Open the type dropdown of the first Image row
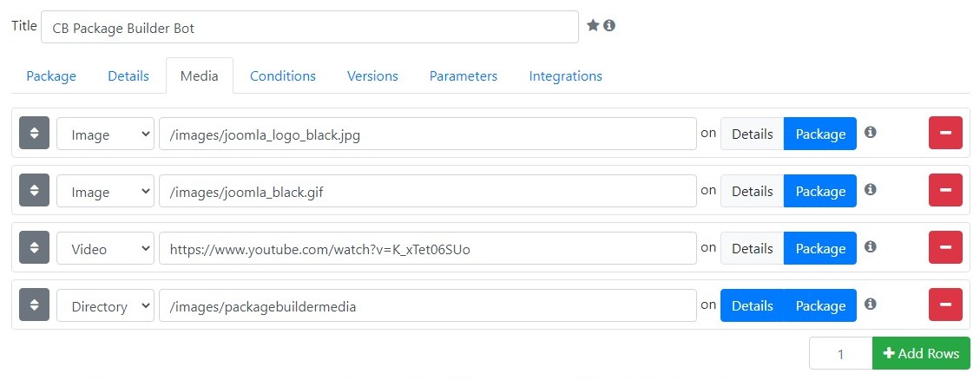 (x=106, y=134)
